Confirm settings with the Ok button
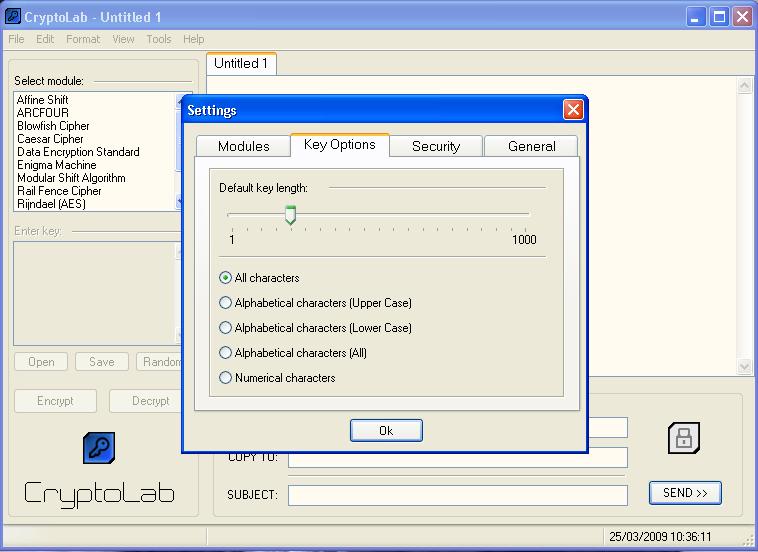Image resolution: width=758 pixels, height=552 pixels. tap(386, 430)
